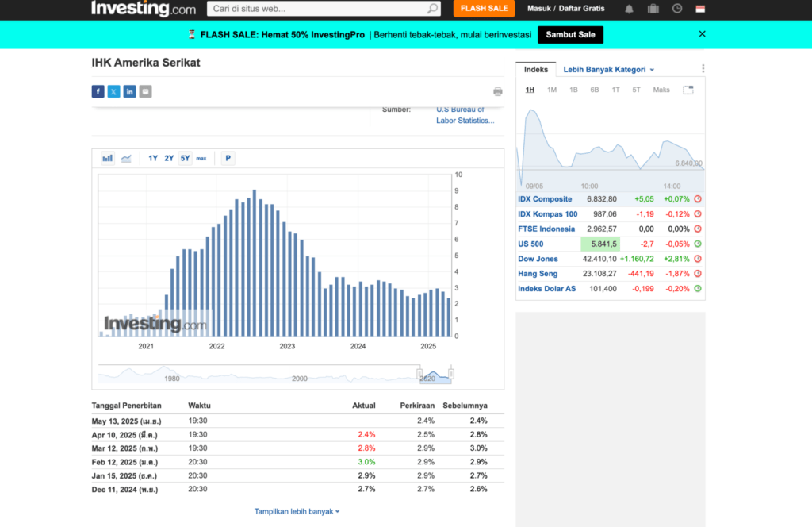Click the clock icon next to US 500
The image size is (812, 527).
[698, 244]
